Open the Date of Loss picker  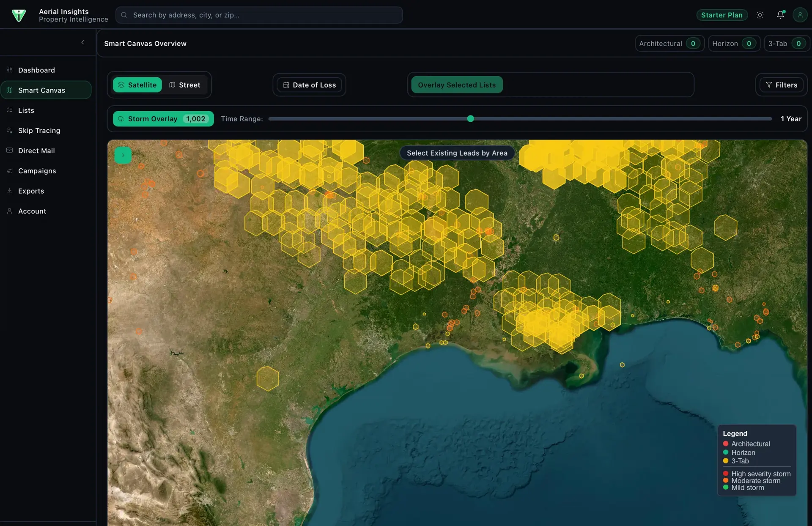309,85
